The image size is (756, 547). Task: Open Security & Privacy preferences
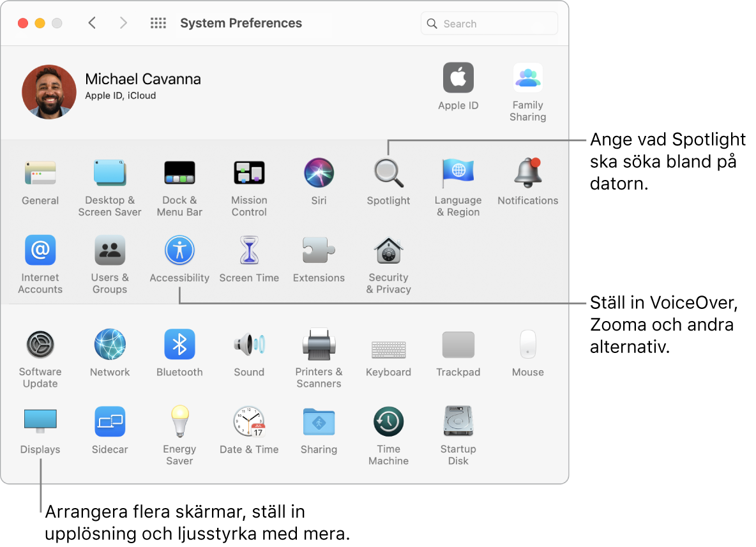click(389, 250)
